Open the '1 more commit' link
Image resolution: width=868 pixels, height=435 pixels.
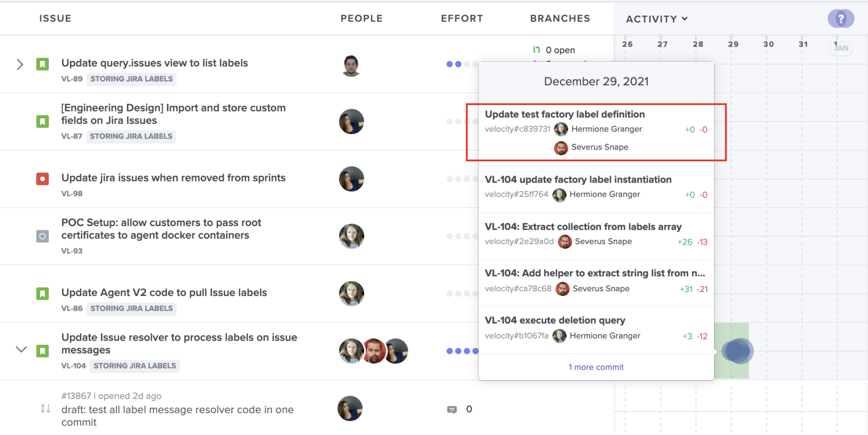(596, 367)
